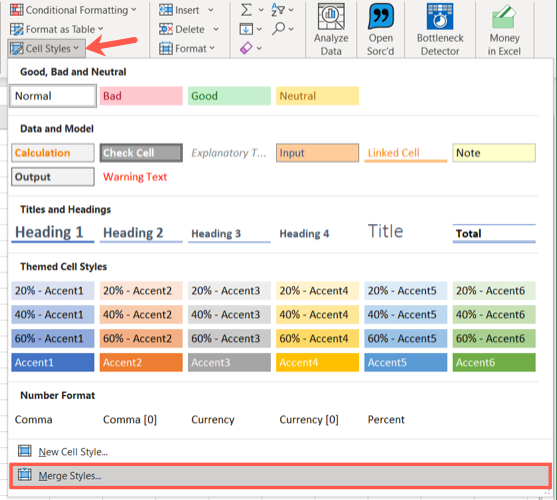
Task: Collapse the Cell Styles dropdown
Action: pyautogui.click(x=47, y=48)
